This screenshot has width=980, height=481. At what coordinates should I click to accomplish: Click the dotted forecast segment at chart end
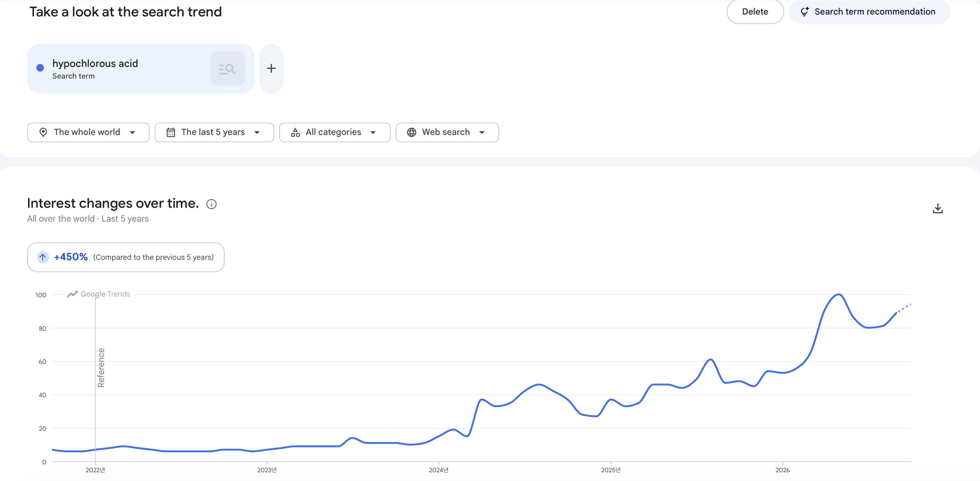(x=904, y=308)
